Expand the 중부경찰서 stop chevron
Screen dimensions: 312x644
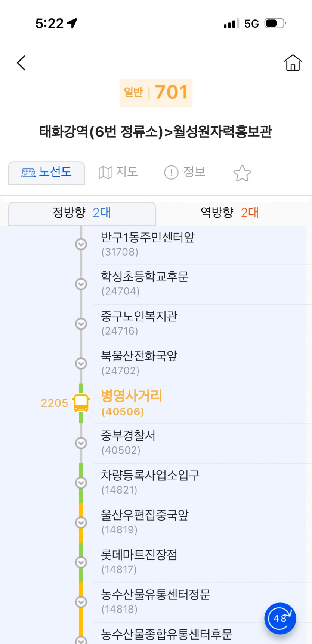(81, 443)
